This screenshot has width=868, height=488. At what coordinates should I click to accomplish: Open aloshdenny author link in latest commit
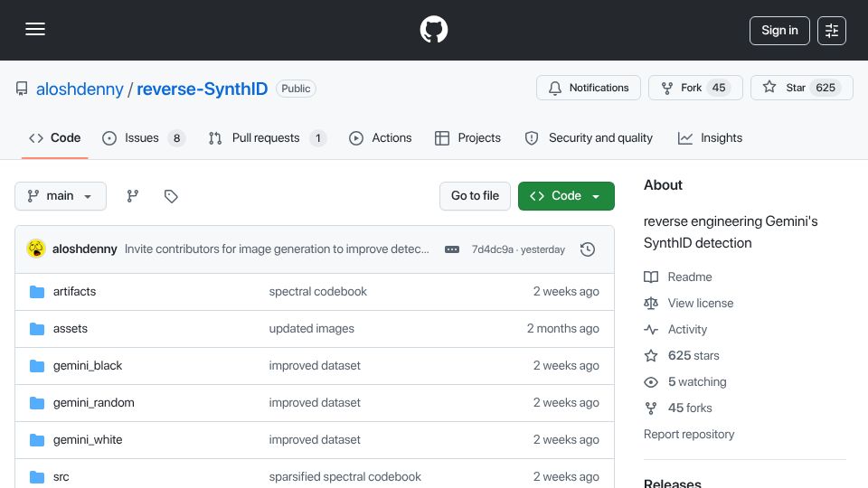85,249
